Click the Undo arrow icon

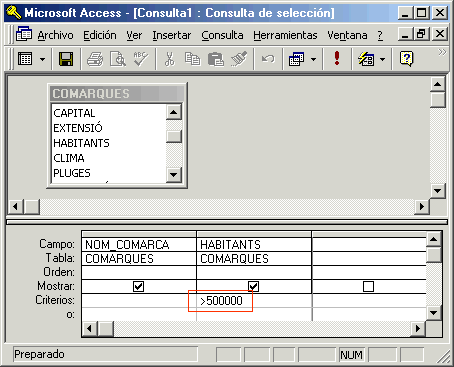click(268, 59)
